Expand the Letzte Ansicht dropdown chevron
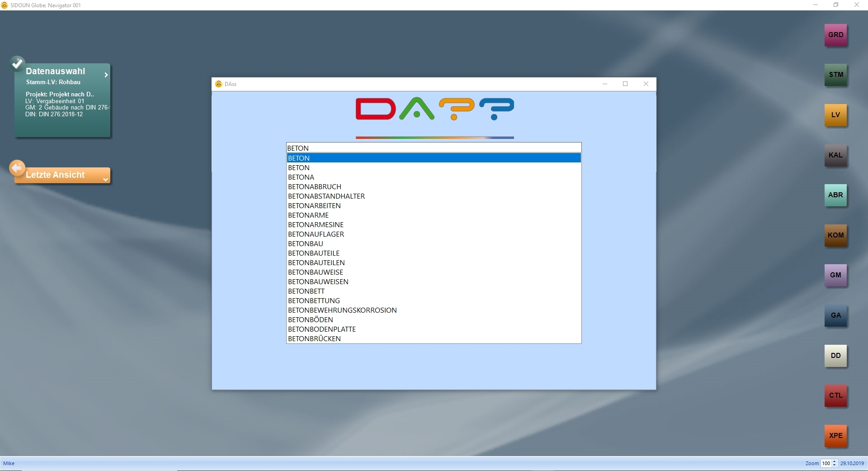Viewport: 868px width, 471px height. click(x=105, y=180)
